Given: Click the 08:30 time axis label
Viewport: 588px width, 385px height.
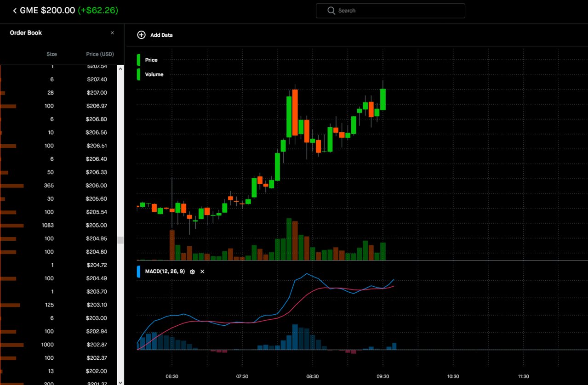Looking at the screenshot, I should [313, 377].
